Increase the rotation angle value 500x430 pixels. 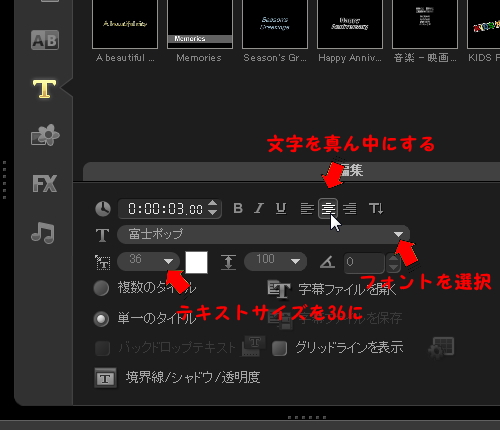click(393, 258)
